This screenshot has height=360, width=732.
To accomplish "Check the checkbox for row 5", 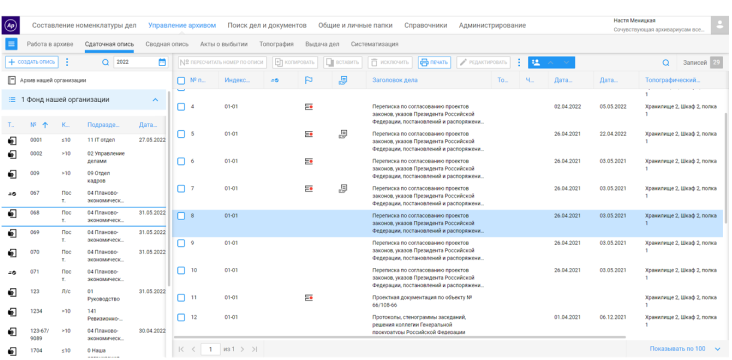I will (x=181, y=134).
